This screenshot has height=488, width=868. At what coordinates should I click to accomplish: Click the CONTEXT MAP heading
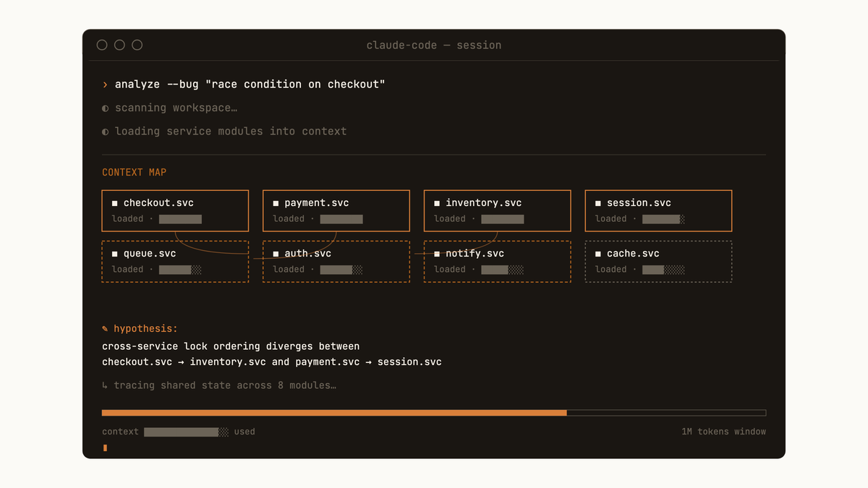click(135, 172)
